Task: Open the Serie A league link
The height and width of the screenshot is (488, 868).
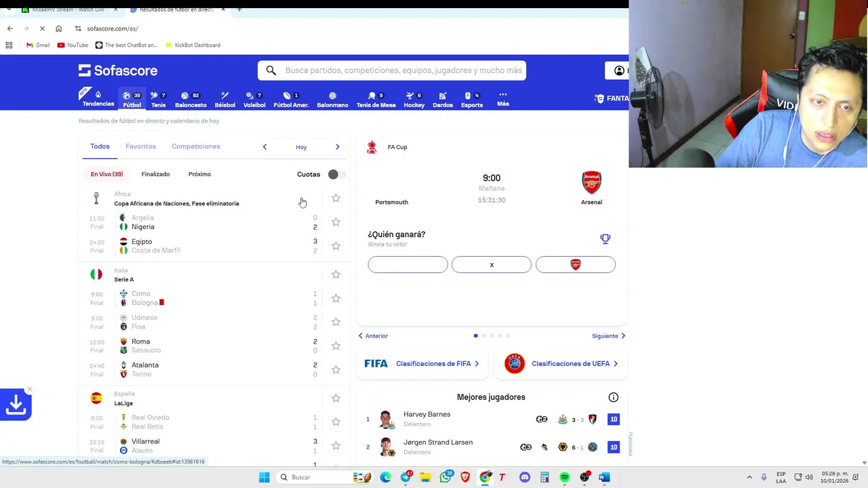Action: coord(123,279)
